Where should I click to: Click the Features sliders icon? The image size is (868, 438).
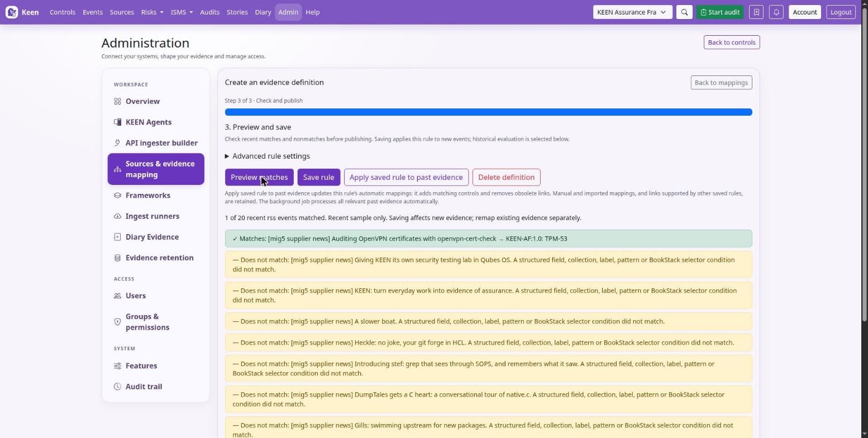117,366
